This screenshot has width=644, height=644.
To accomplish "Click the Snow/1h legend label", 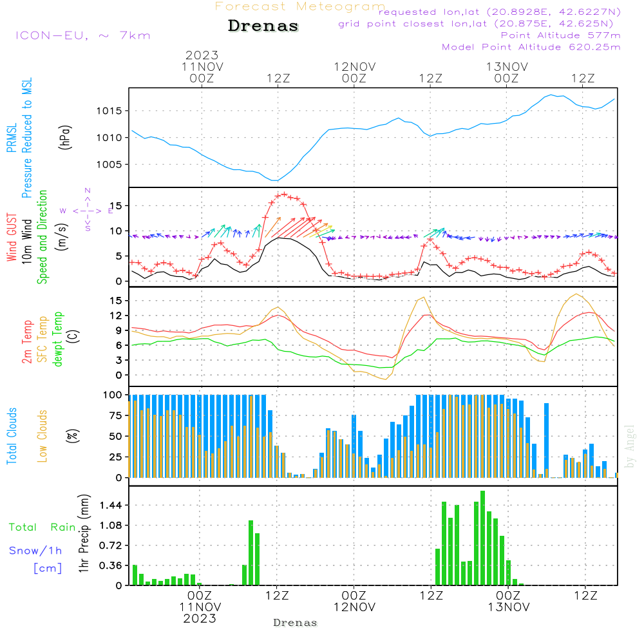I will coord(36,551).
